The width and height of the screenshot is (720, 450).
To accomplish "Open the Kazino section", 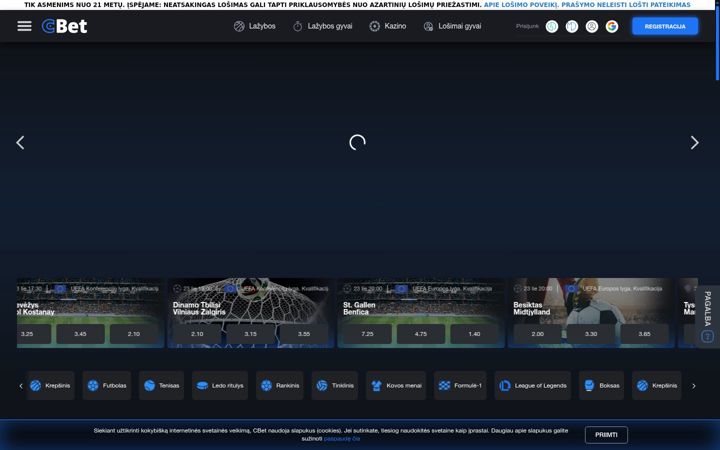I will point(388,26).
